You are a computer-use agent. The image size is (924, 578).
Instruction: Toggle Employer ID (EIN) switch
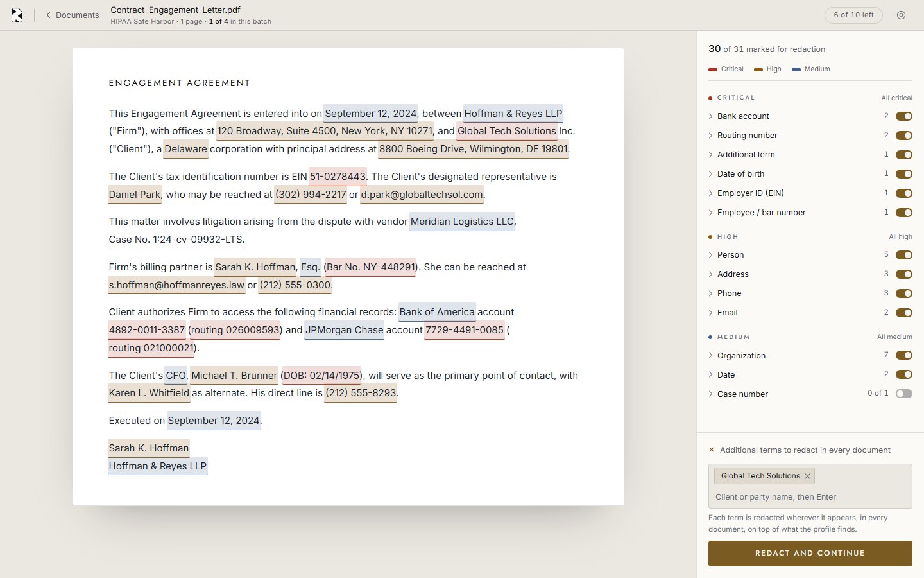[904, 193]
